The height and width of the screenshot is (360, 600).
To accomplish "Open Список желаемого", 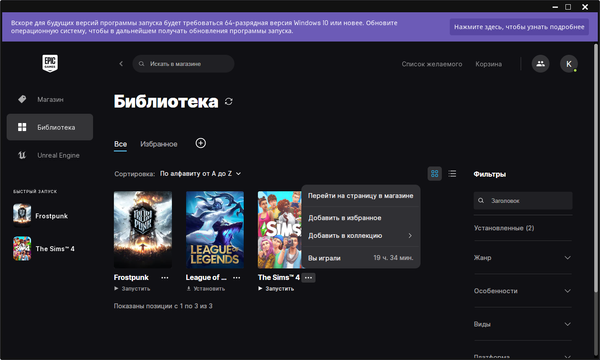I will 432,64.
